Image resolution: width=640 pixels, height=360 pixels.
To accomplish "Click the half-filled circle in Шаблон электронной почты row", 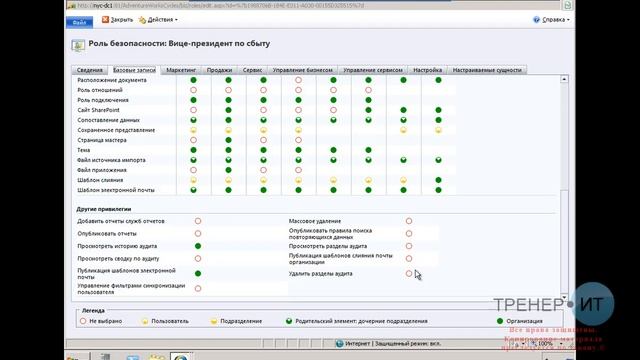I will point(193,190).
